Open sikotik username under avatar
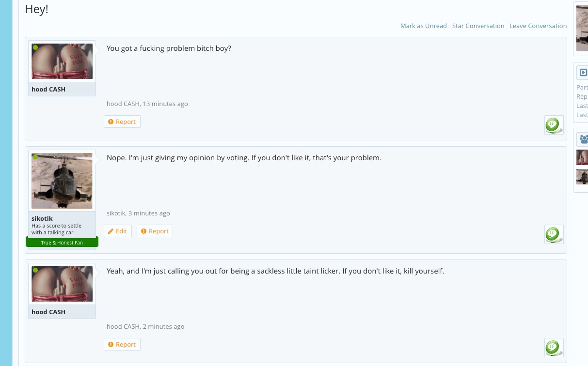The width and height of the screenshot is (588, 366). pos(42,218)
